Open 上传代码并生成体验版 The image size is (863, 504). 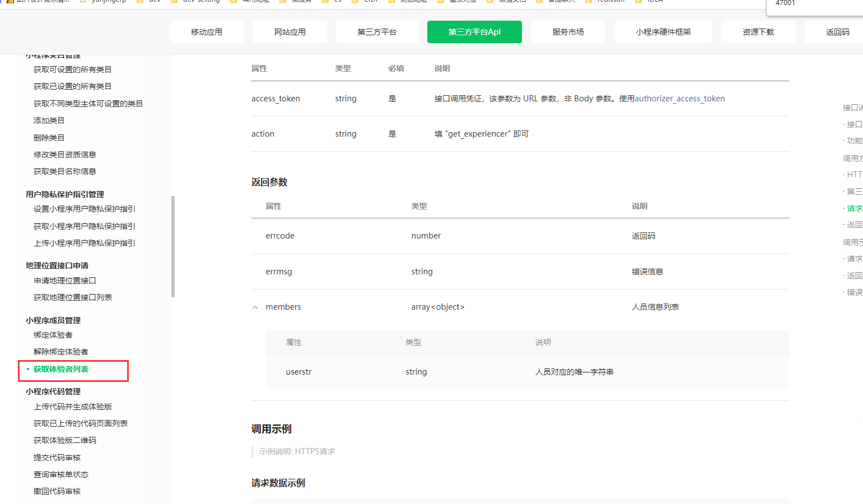pos(73,407)
